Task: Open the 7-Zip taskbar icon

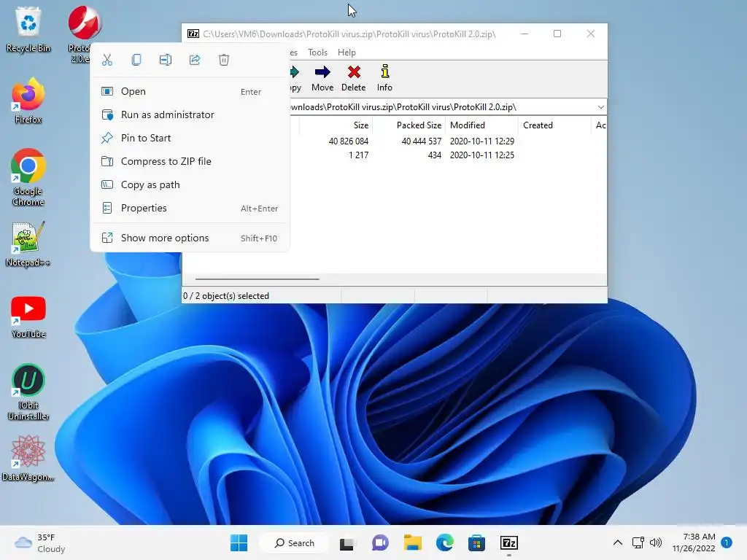Action: (508, 542)
